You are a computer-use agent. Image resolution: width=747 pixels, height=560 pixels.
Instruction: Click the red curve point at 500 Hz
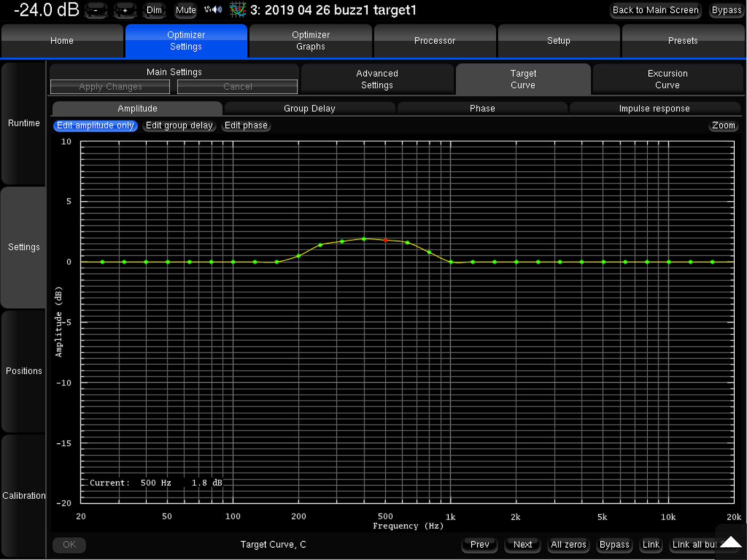(386, 241)
